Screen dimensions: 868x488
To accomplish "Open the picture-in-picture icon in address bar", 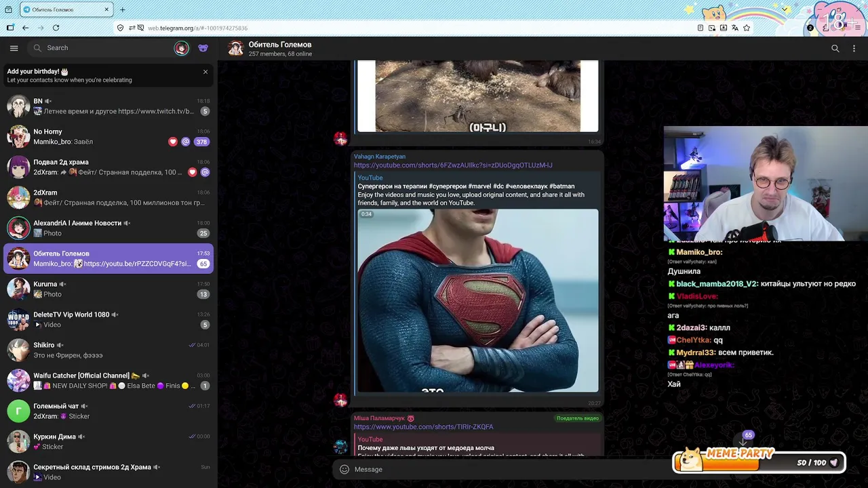I will [712, 28].
